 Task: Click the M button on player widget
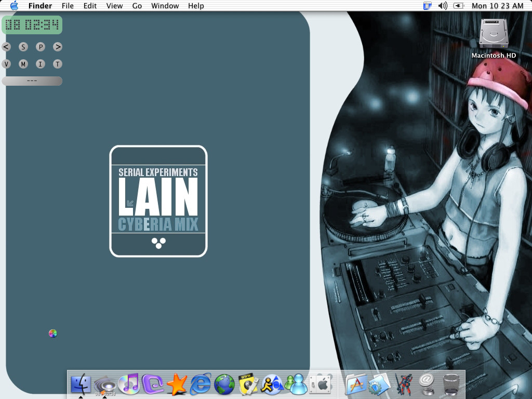point(23,64)
